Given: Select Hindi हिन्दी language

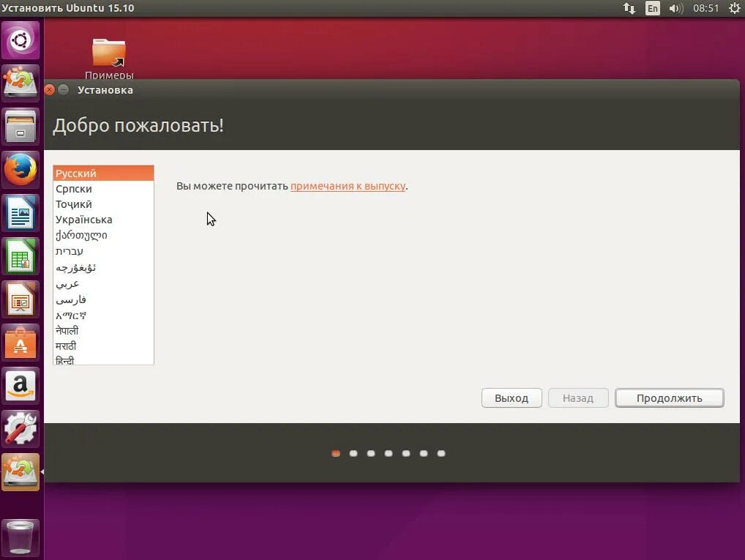Looking at the screenshot, I should tap(104, 360).
